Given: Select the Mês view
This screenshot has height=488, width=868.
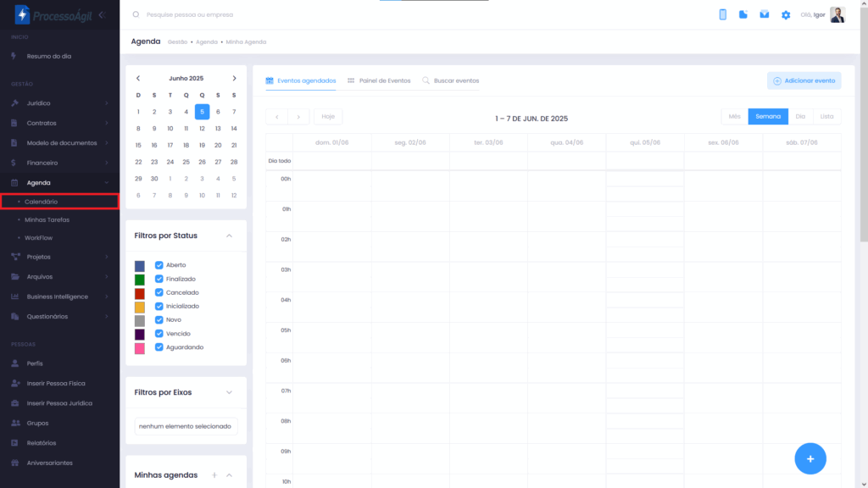Looking at the screenshot, I should (x=735, y=116).
